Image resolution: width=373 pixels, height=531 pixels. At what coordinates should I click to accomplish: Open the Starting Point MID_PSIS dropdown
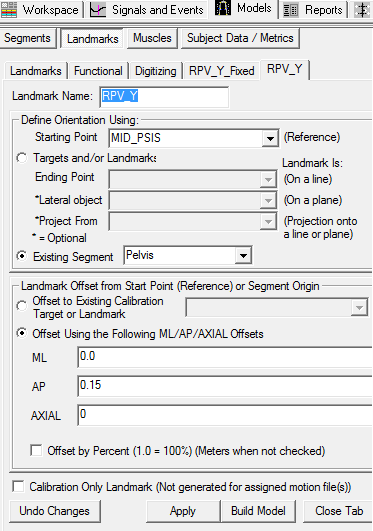point(270,138)
